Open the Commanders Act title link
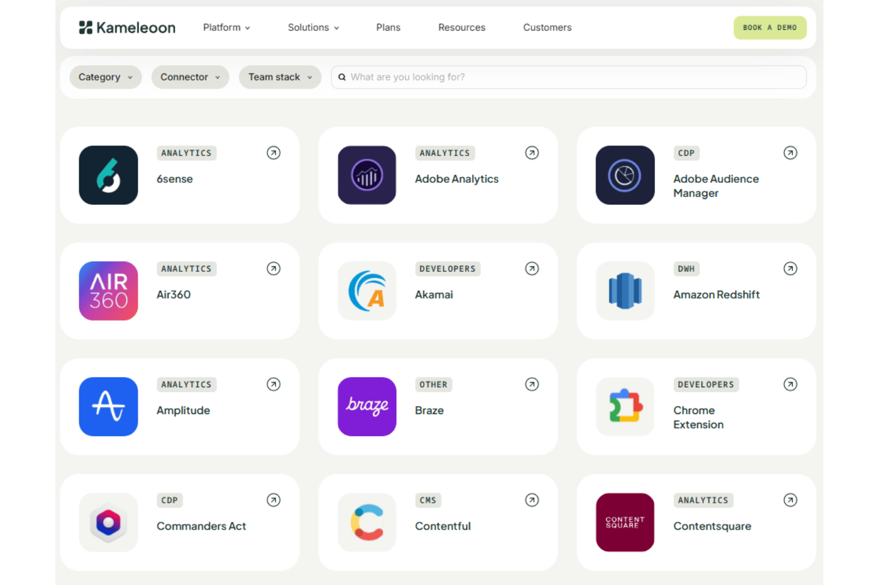Image resolution: width=882 pixels, height=588 pixels. click(201, 526)
